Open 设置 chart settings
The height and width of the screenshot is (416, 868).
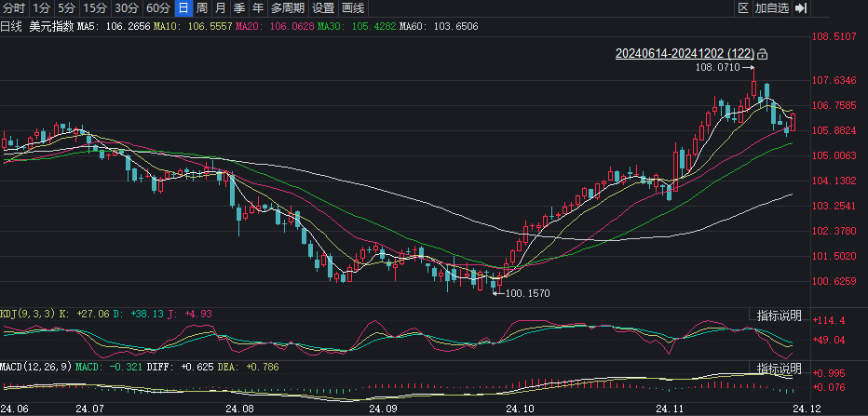322,8
